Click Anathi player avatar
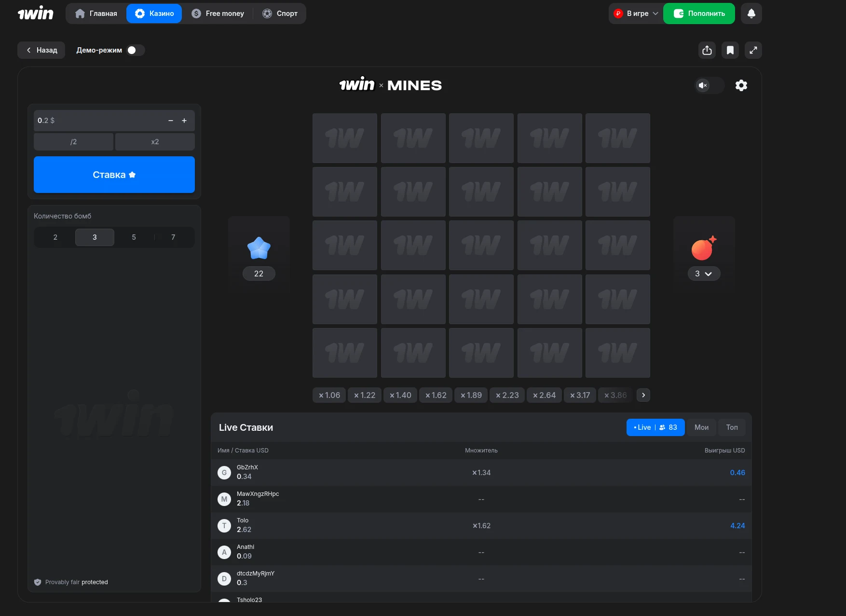This screenshot has width=846, height=616. [x=224, y=552]
